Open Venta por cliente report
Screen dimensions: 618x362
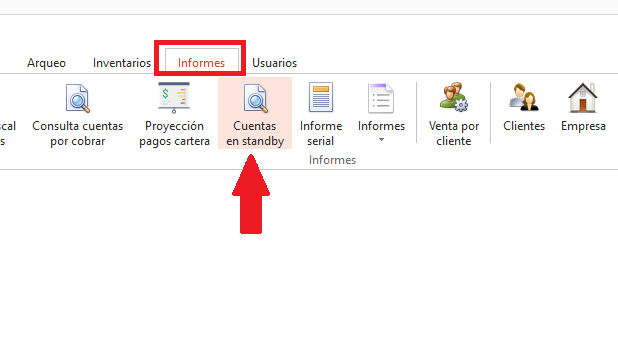click(x=454, y=114)
